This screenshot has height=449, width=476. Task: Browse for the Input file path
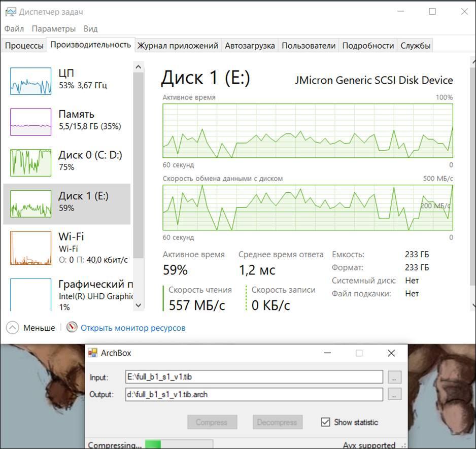click(x=395, y=377)
